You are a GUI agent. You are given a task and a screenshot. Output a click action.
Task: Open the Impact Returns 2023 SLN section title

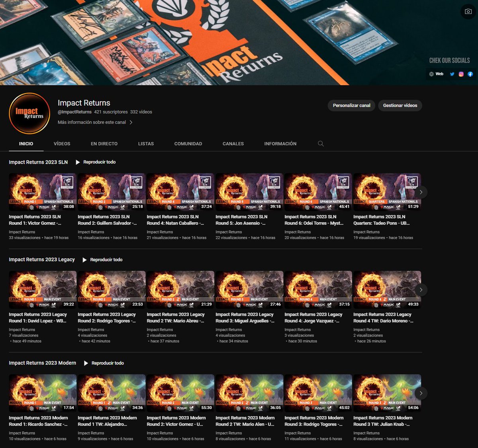click(x=38, y=162)
